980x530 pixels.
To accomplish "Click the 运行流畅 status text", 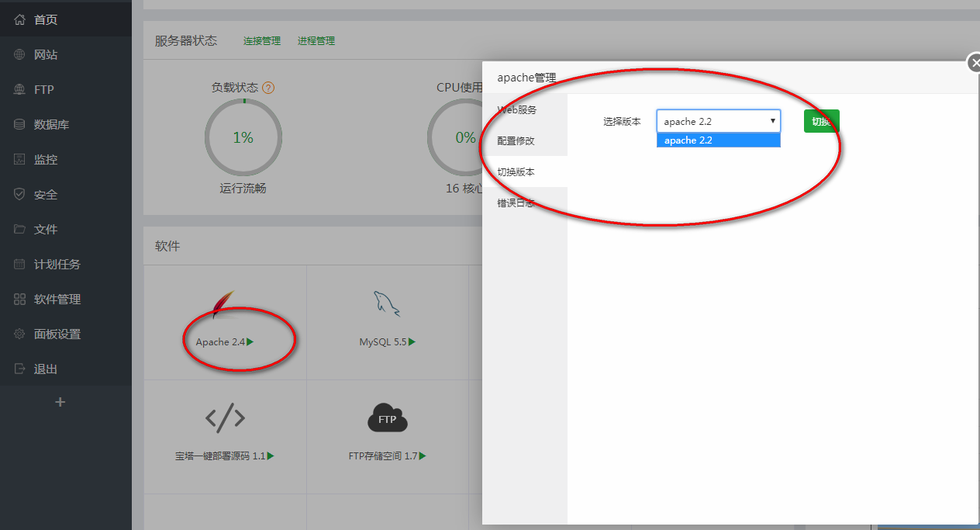I will click(x=243, y=188).
